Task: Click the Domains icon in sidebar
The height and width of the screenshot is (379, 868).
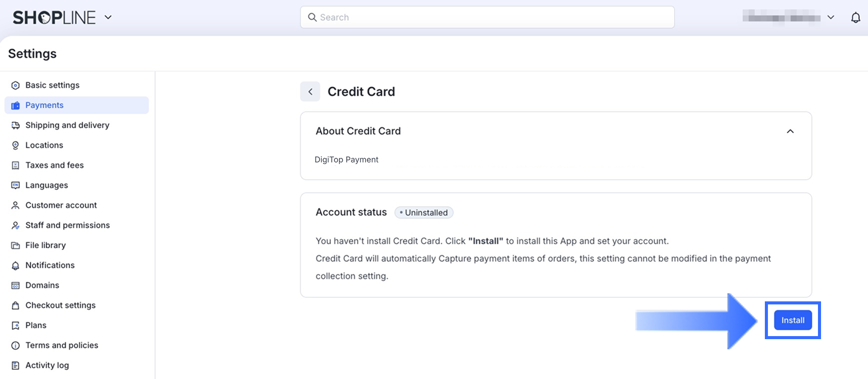Action: (x=15, y=286)
